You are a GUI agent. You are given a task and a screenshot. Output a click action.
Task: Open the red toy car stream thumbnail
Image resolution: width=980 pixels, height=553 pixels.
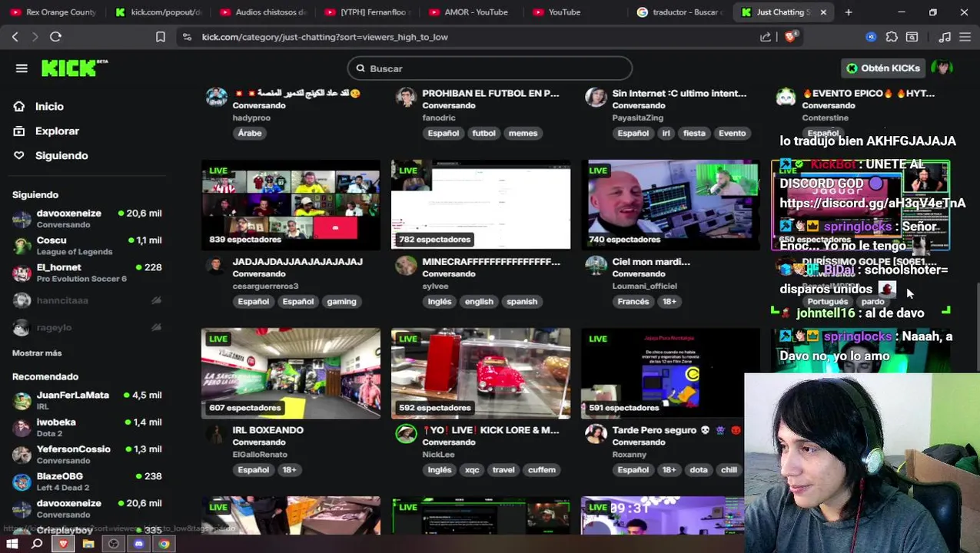[x=480, y=373]
